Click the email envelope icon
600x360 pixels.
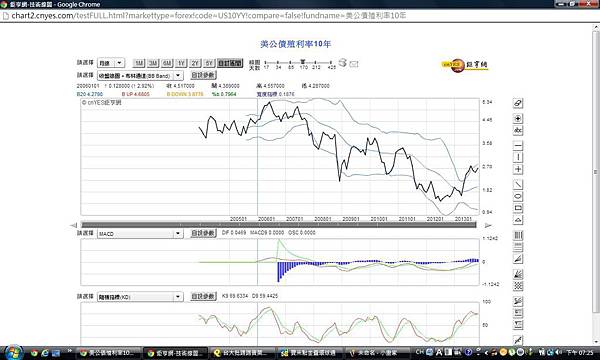tap(354, 64)
